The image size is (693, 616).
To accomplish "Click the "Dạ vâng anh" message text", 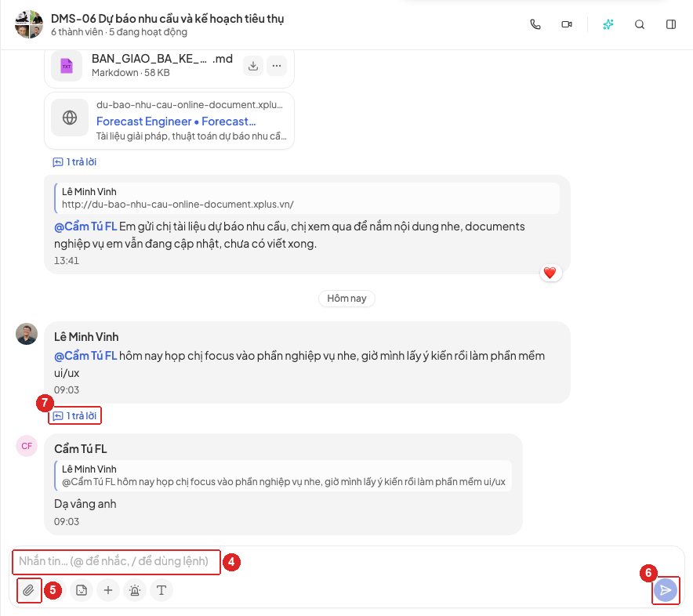I will pos(85,504).
